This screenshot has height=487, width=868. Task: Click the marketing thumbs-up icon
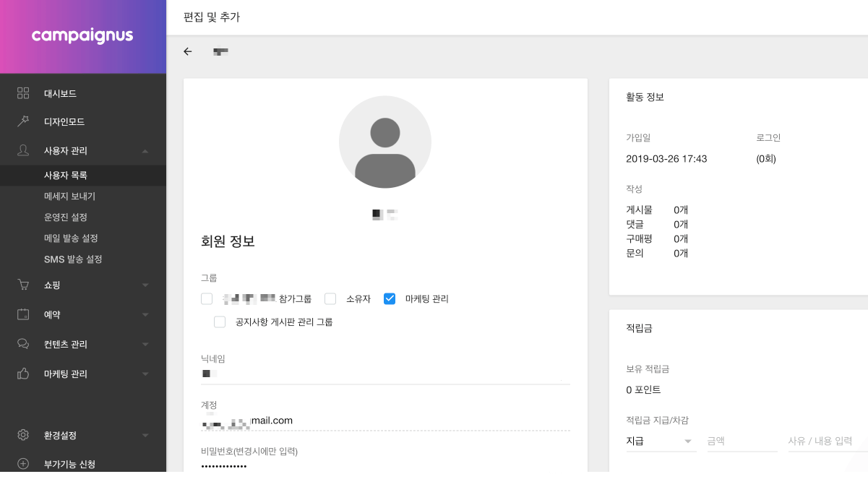coord(23,374)
